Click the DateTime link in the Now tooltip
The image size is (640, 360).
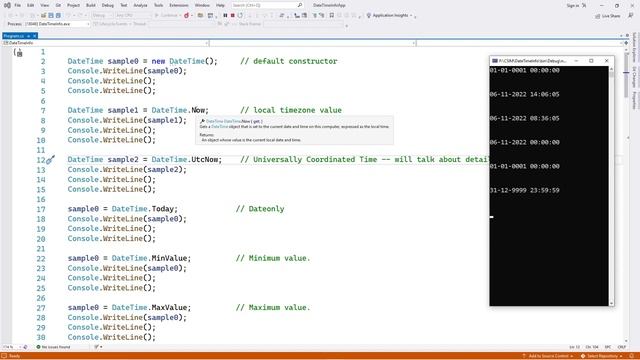tap(220, 127)
